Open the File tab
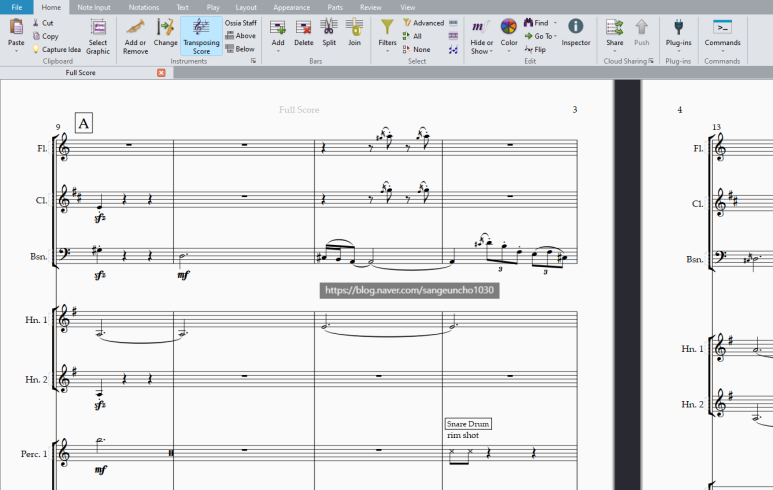Screen dimensions: 773x490 point(17,7)
